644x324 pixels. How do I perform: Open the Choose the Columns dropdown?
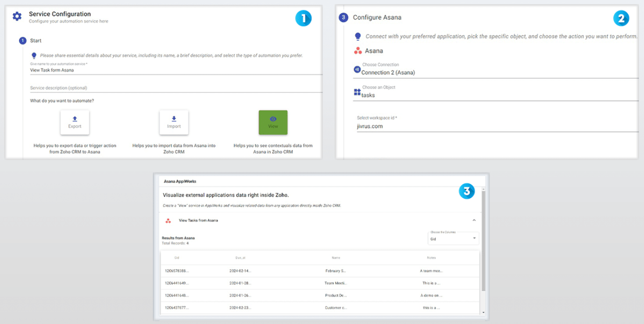(x=453, y=238)
